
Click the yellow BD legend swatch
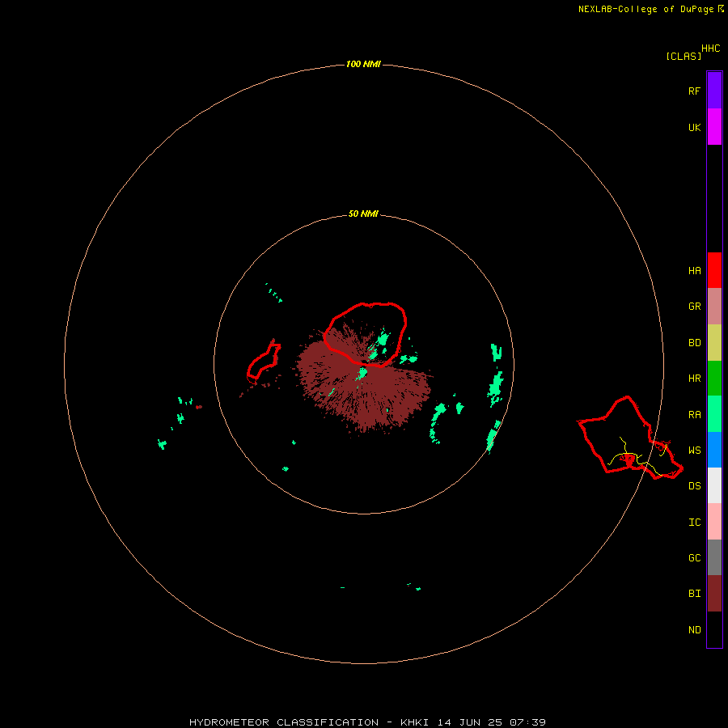(x=714, y=343)
